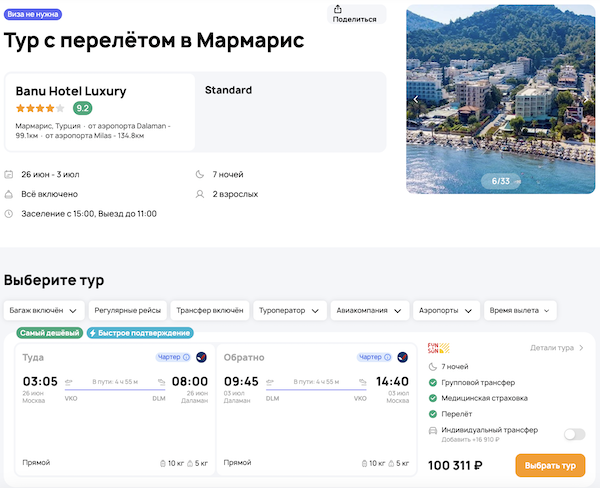Click info icon on return Чартер badge
600x488 pixels.
coord(388,357)
